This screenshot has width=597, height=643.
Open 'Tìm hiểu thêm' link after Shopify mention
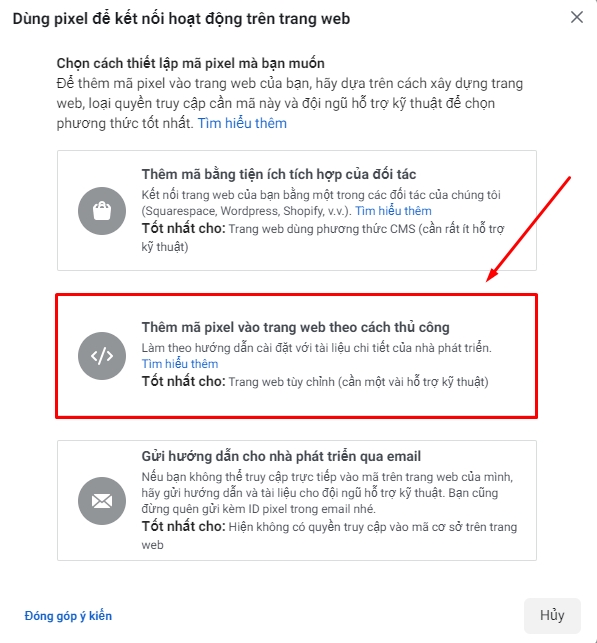click(x=393, y=211)
